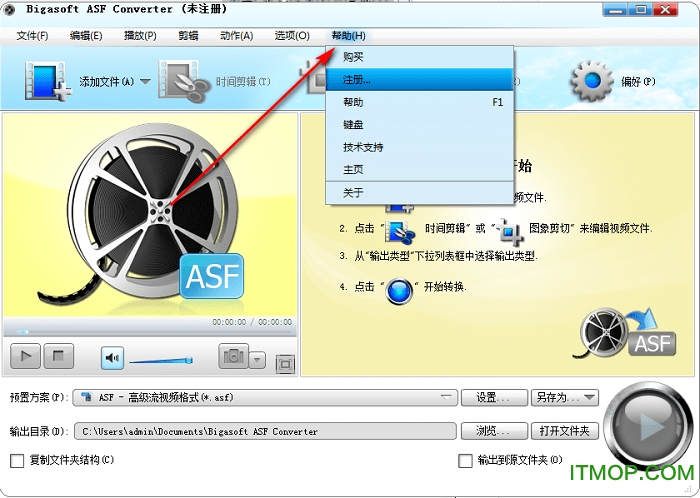Mute audio with the speaker icon

coord(112,357)
